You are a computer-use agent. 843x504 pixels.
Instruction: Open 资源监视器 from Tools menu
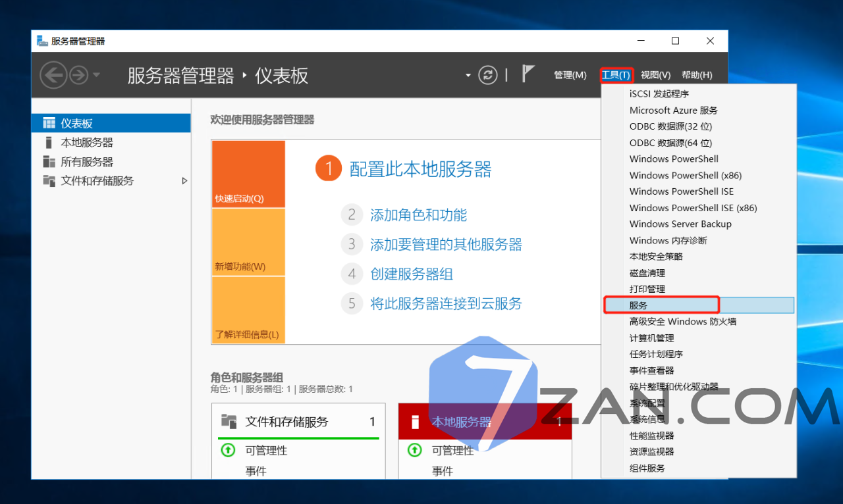(x=699, y=451)
